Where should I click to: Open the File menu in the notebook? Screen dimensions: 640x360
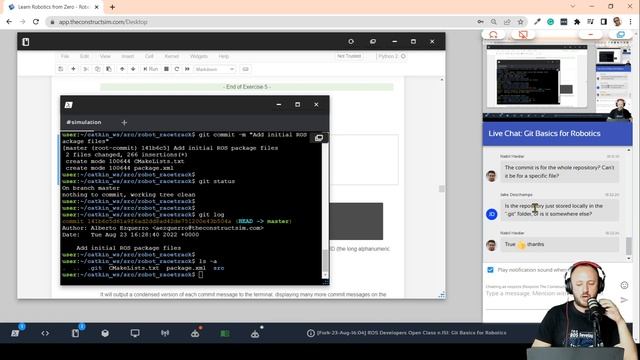pyautogui.click(x=65, y=56)
